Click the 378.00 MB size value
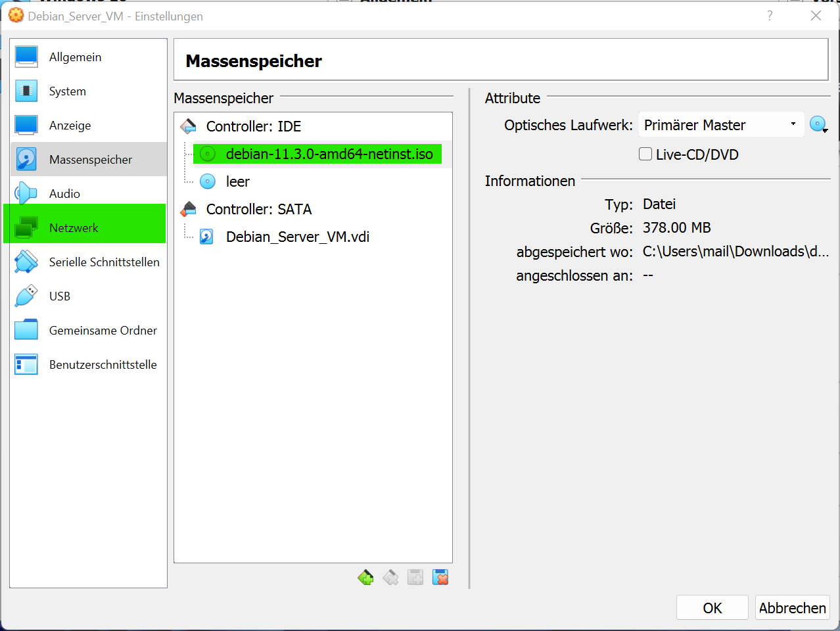Viewport: 840px width, 631px height. coord(677,227)
